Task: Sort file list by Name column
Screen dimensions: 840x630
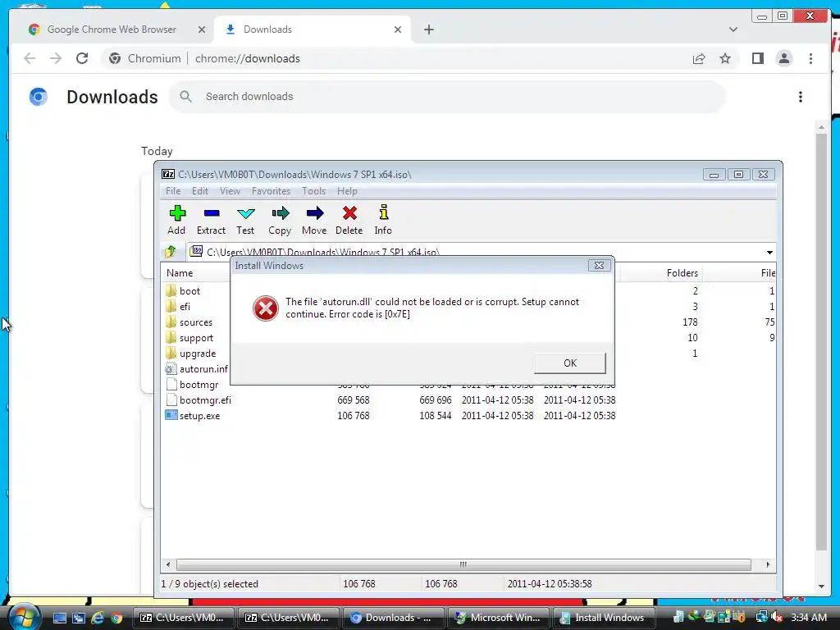Action: pyautogui.click(x=180, y=273)
